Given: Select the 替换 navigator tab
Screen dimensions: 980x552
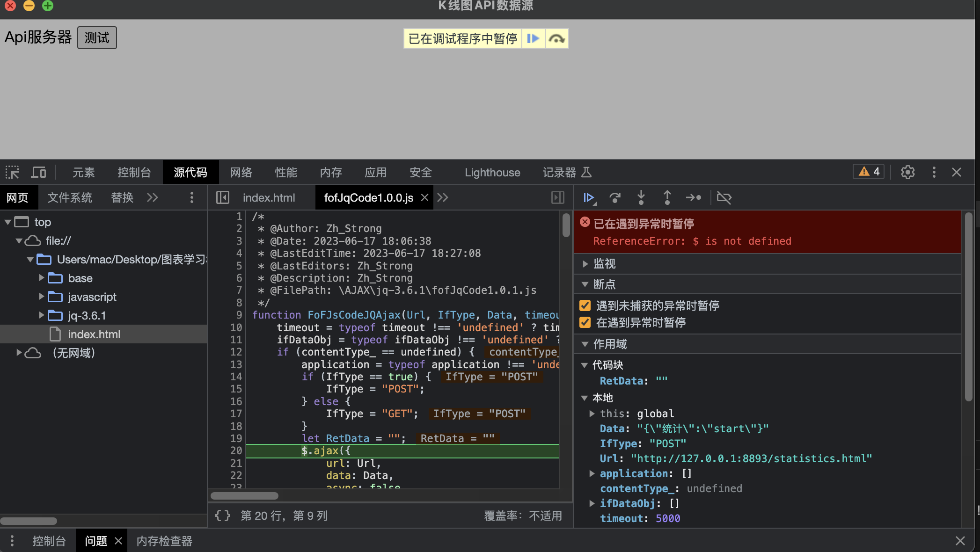Looking at the screenshot, I should (122, 197).
